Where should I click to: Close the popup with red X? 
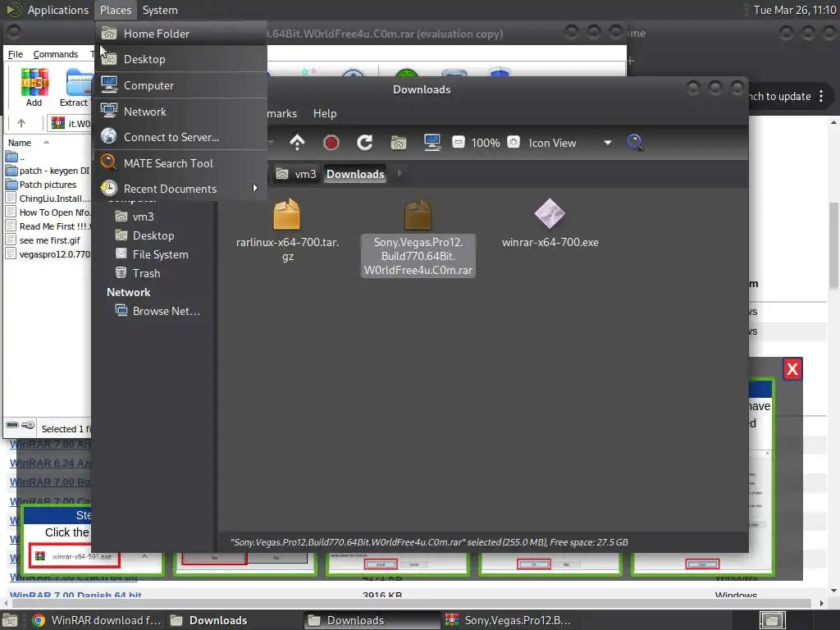[x=792, y=368]
